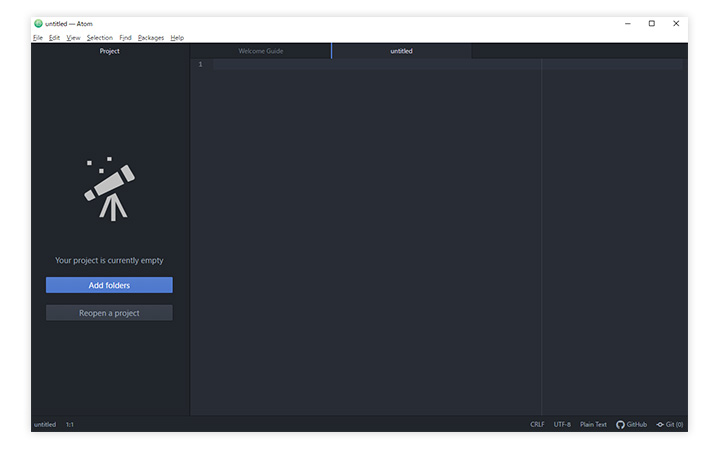Open the Find menu
Screen dimensions: 720x450
(125, 37)
